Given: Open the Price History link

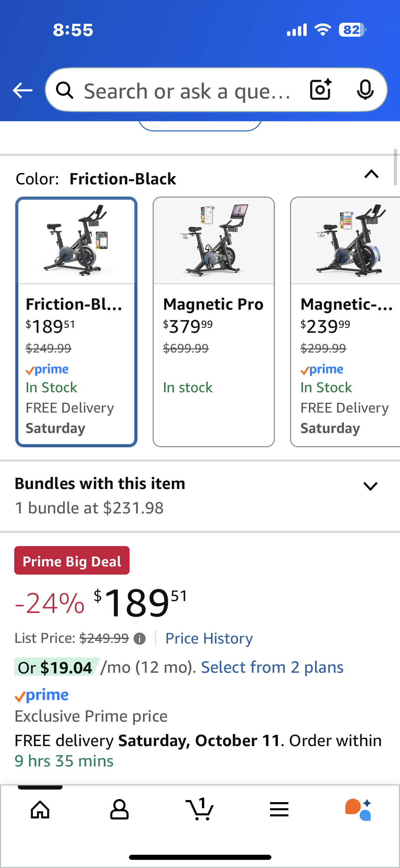Looking at the screenshot, I should click(209, 638).
